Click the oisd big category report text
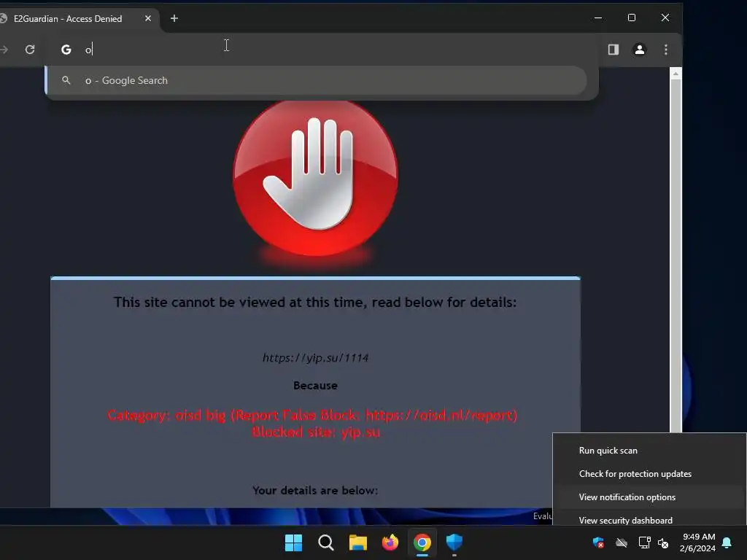747x560 pixels. point(312,415)
